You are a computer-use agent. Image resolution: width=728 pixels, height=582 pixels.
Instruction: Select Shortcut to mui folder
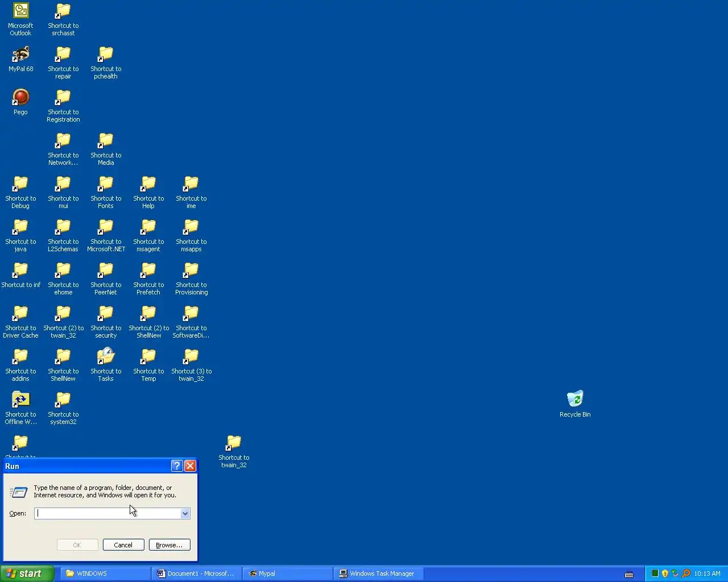tap(63, 192)
